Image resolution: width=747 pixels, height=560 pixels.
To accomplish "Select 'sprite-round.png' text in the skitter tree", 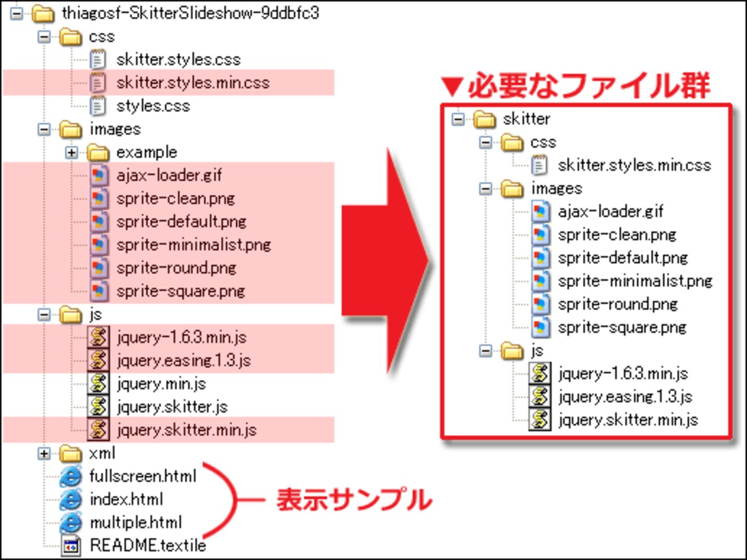I will click(618, 304).
